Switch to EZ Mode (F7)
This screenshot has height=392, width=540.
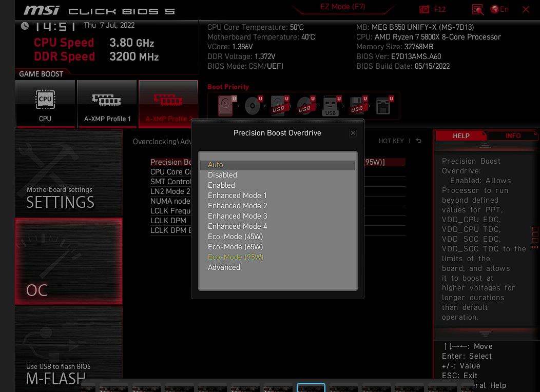coord(343,7)
